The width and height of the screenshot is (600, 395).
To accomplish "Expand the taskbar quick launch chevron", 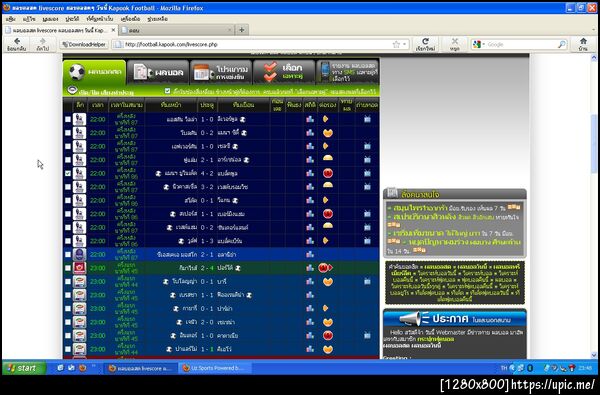I will (93, 367).
